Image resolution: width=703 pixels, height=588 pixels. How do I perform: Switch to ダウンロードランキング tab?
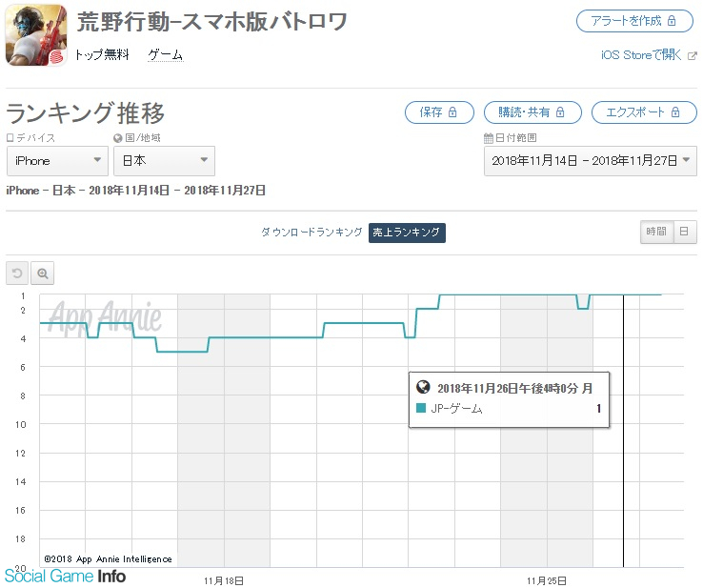coord(311,233)
